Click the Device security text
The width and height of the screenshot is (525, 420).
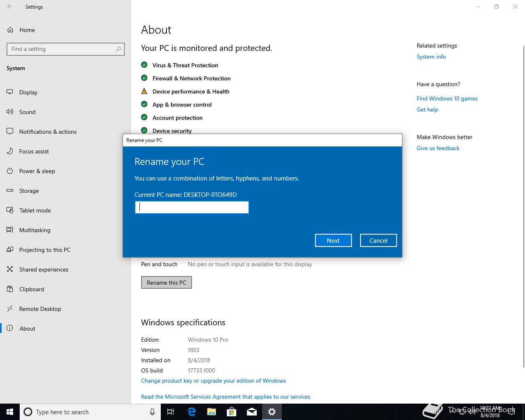click(172, 130)
